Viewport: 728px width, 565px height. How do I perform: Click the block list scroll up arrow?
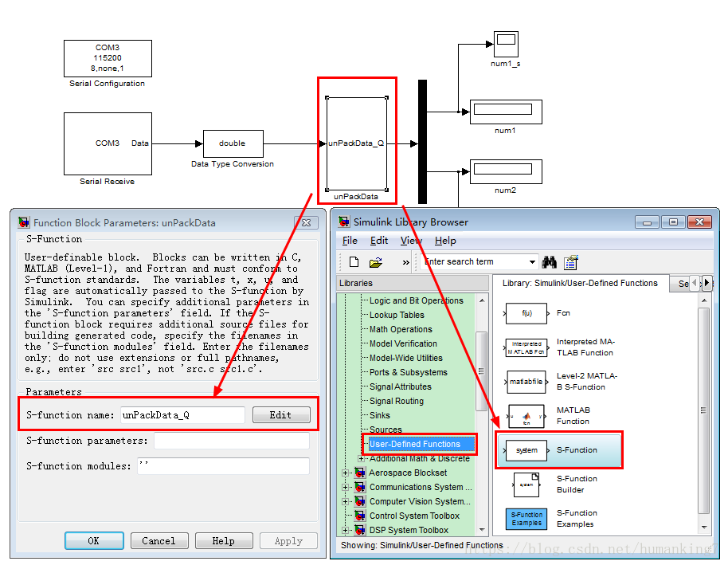tap(704, 300)
